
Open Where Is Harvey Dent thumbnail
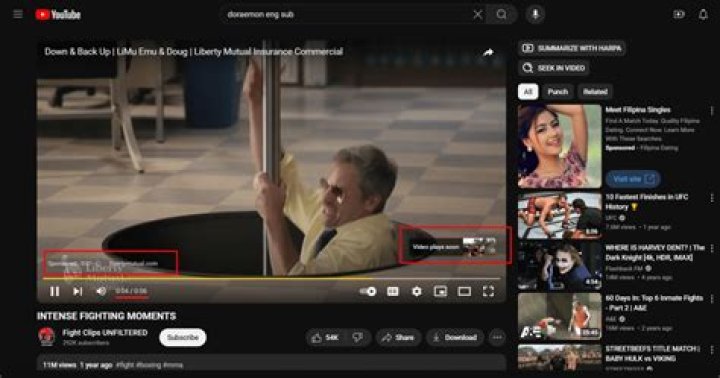(560, 266)
